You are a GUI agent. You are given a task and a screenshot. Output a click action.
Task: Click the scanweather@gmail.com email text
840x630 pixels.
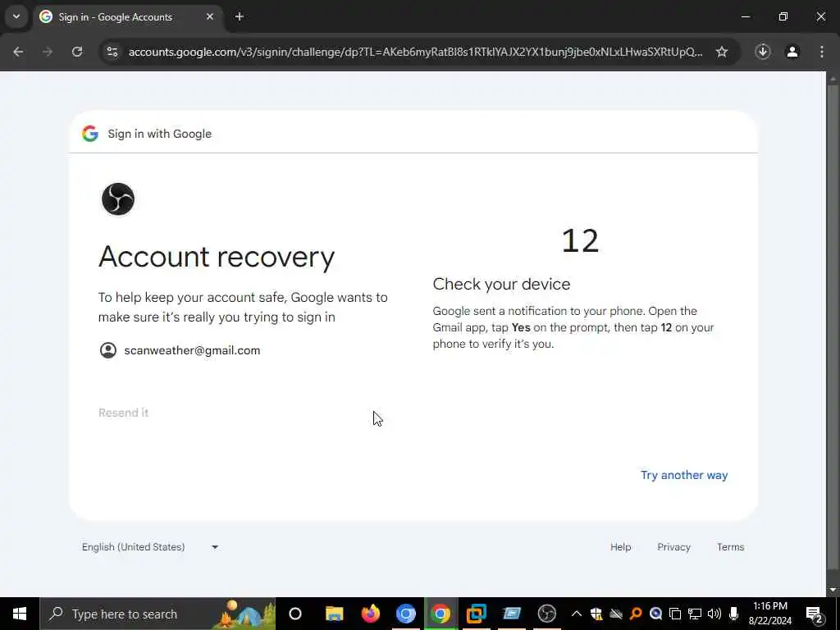point(192,350)
